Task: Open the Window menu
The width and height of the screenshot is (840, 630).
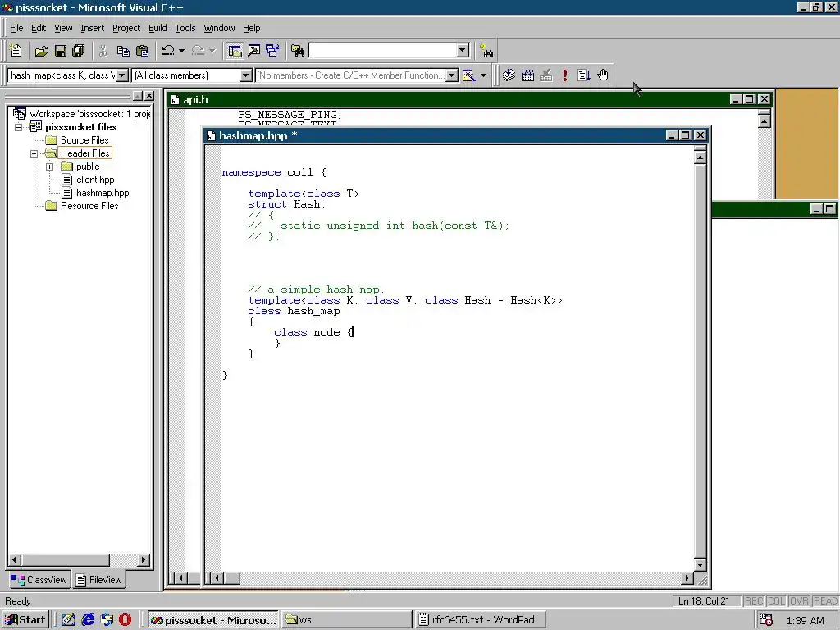Action: pyautogui.click(x=219, y=28)
